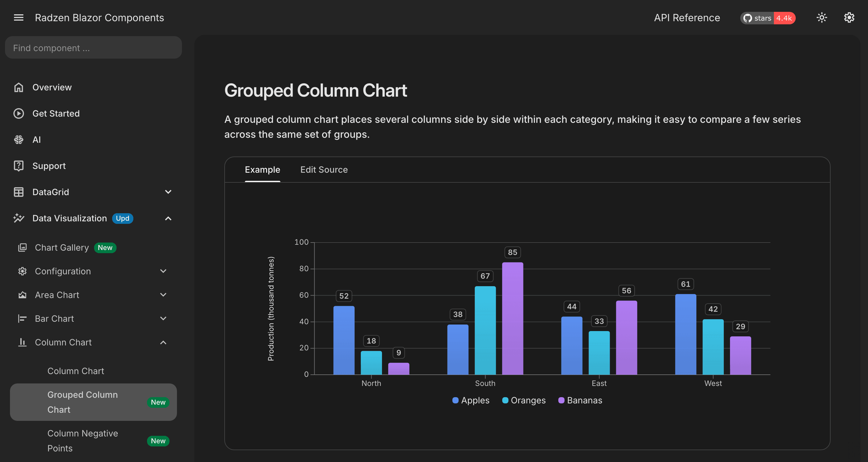Click the South Bananas bar labeled 85
868x462 pixels.
click(513, 318)
